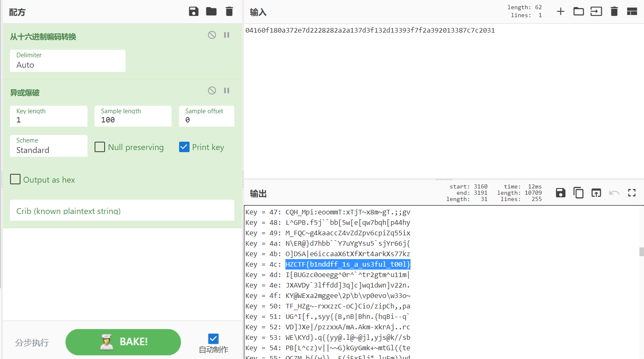Screen dimensions: 644x359
Task: Clear the recipe with the trash icon
Action: click(x=229, y=11)
